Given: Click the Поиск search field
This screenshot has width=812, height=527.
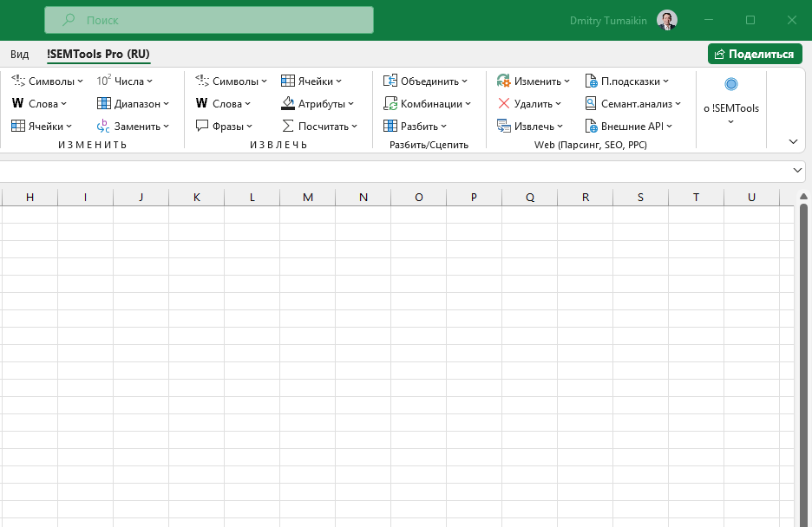Looking at the screenshot, I should pyautogui.click(x=209, y=20).
